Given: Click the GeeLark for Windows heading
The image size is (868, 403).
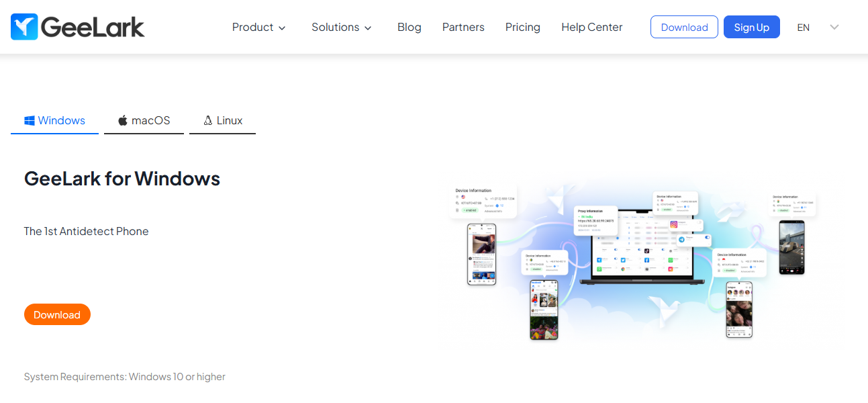Looking at the screenshot, I should 122,179.
